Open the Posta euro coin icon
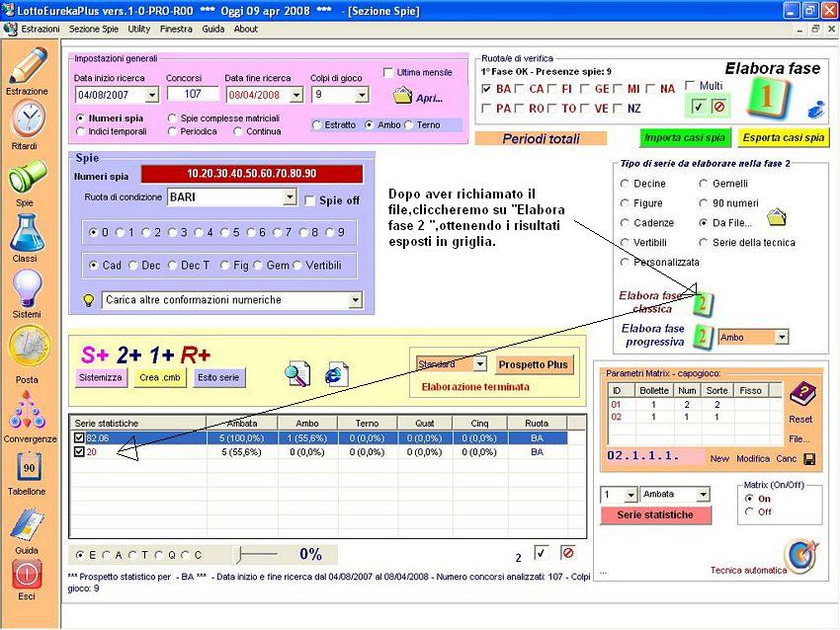The image size is (840, 630). (29, 347)
